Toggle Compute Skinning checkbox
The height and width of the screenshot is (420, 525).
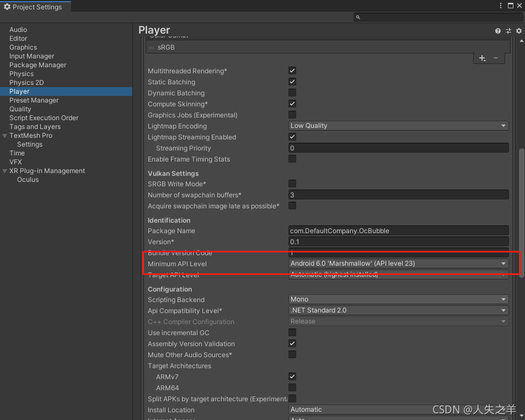click(x=292, y=104)
